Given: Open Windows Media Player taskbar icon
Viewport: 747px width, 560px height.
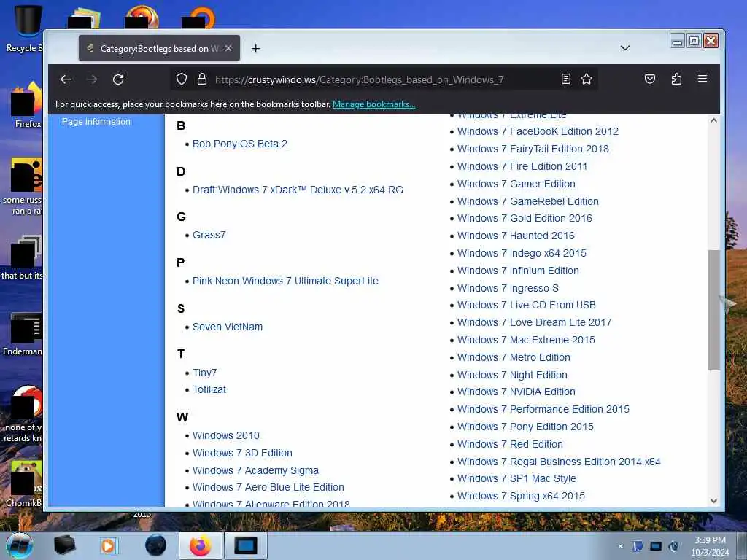Looking at the screenshot, I should point(108,545).
